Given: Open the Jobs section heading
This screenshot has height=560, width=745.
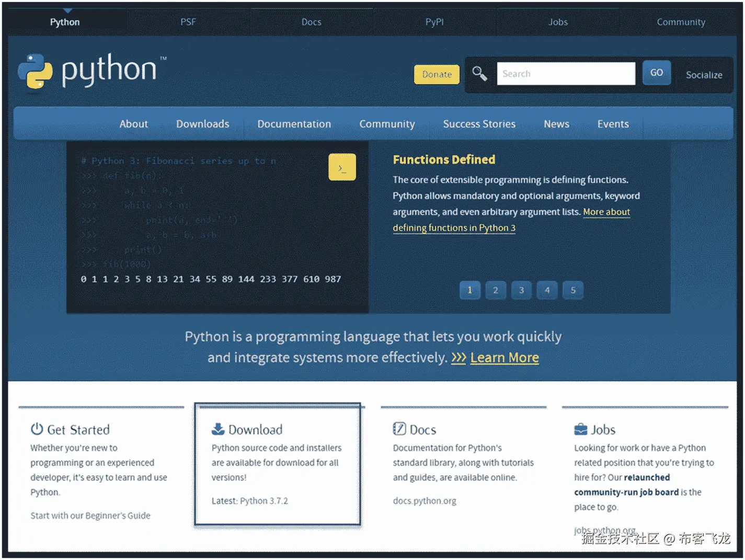Looking at the screenshot, I should coord(603,430).
